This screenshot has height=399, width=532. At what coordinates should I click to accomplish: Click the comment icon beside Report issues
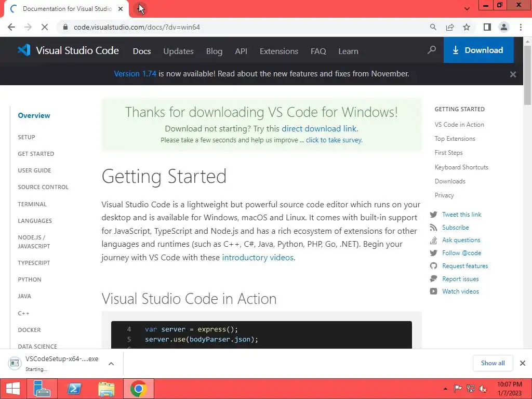[x=433, y=279]
